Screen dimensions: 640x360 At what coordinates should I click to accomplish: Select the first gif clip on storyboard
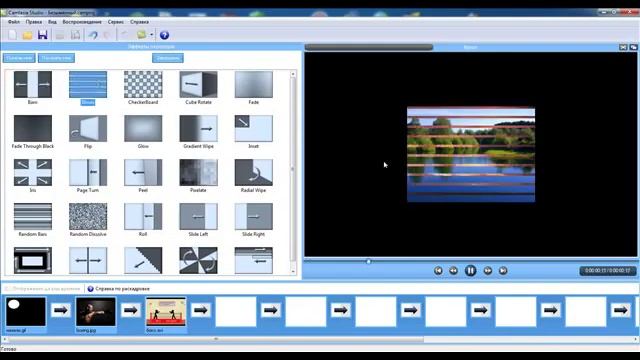click(26, 312)
